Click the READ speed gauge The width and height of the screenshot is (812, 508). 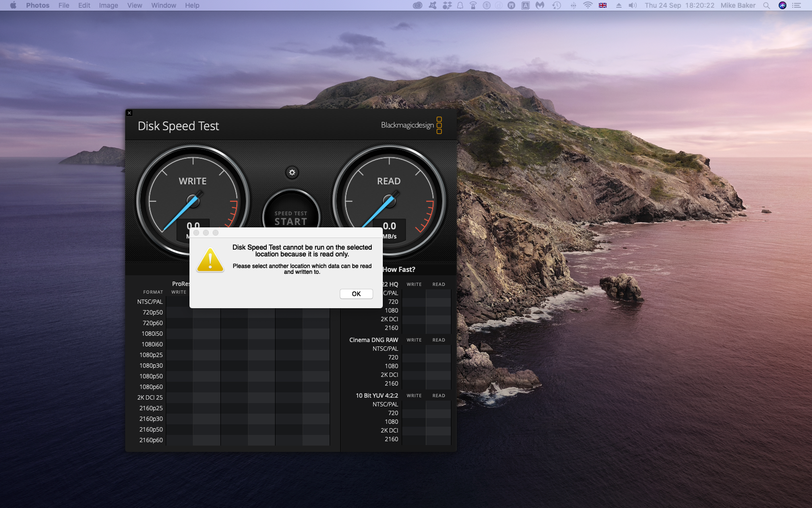click(389, 200)
